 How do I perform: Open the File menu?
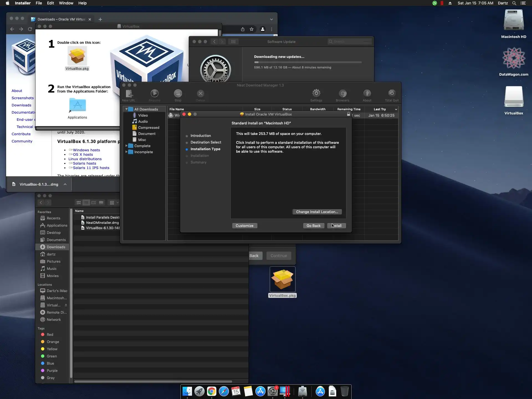tap(39, 3)
